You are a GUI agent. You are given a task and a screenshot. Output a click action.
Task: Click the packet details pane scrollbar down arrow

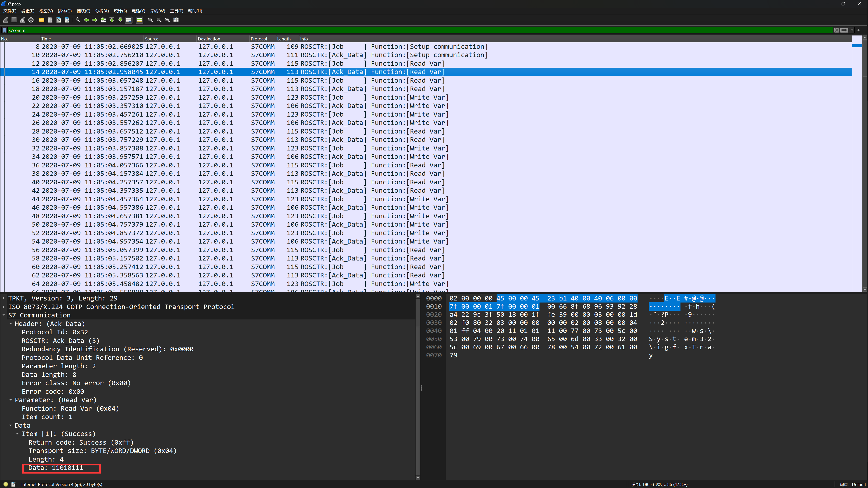tap(418, 478)
